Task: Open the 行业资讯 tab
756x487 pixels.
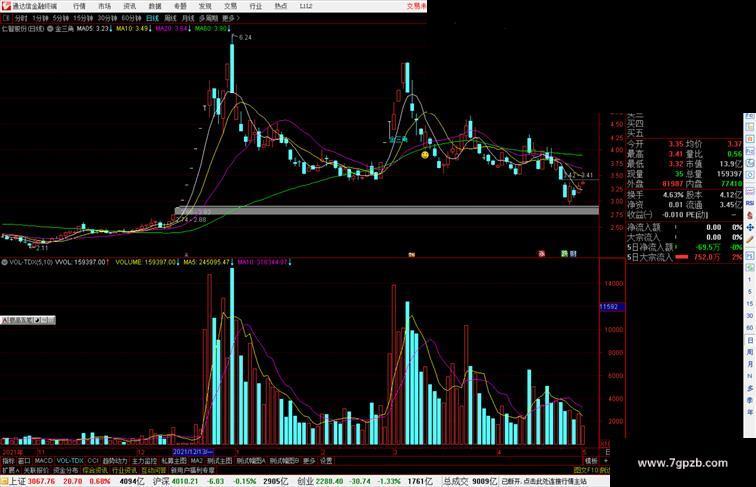Action: pos(125,470)
